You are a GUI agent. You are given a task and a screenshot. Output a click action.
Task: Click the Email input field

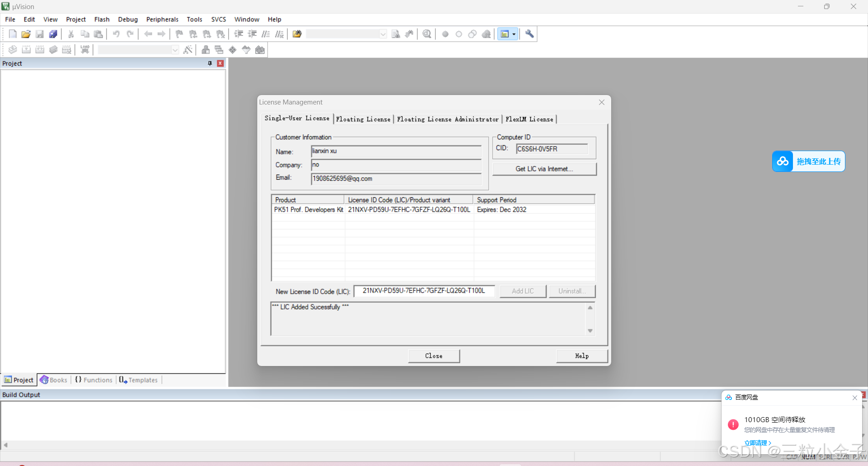click(x=396, y=179)
